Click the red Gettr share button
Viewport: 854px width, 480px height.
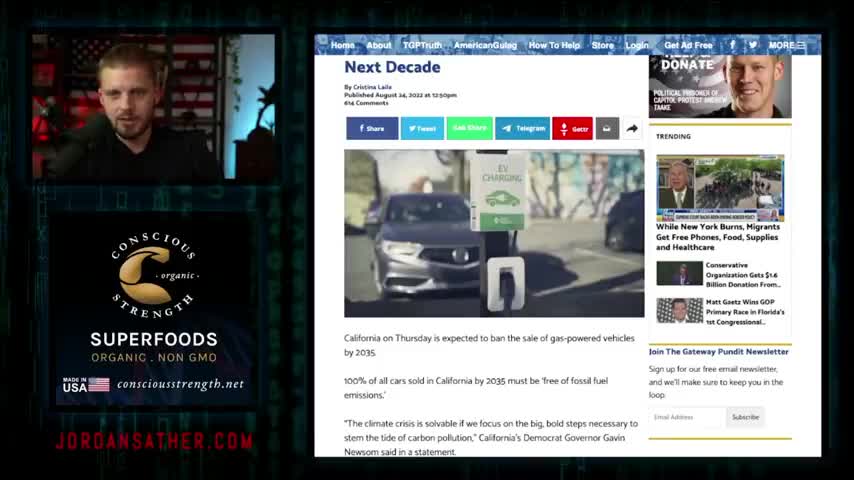tap(572, 129)
